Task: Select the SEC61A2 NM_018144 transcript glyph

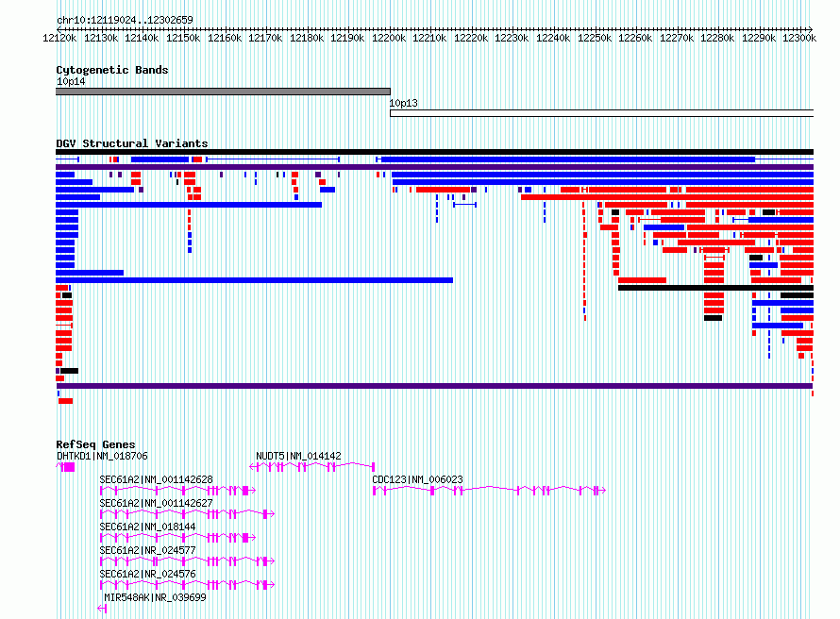Action: (x=177, y=538)
